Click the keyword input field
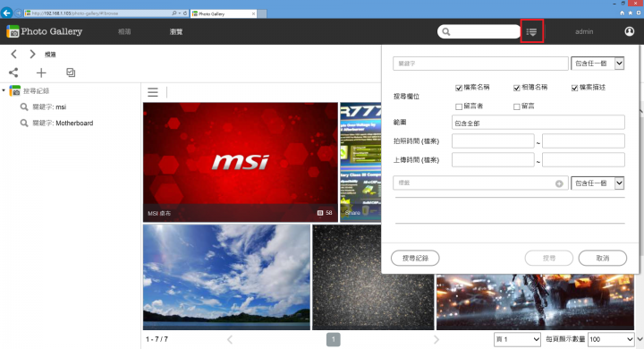Screen dimensions: 644x349 point(480,64)
